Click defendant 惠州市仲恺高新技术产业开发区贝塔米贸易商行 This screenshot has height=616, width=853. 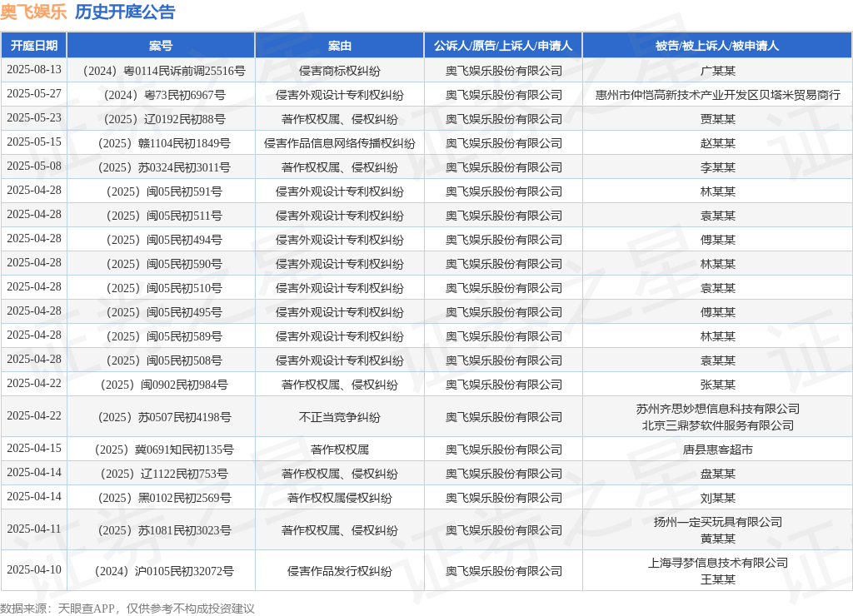point(717,95)
